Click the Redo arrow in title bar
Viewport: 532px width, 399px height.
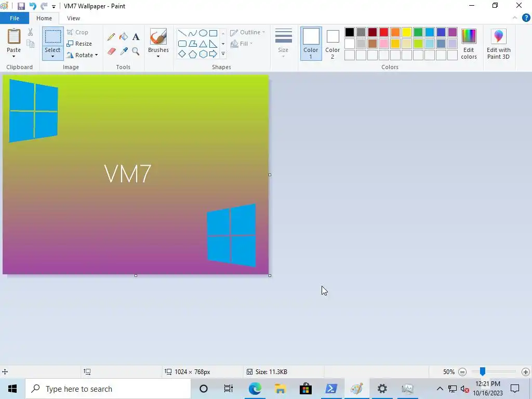coord(44,6)
